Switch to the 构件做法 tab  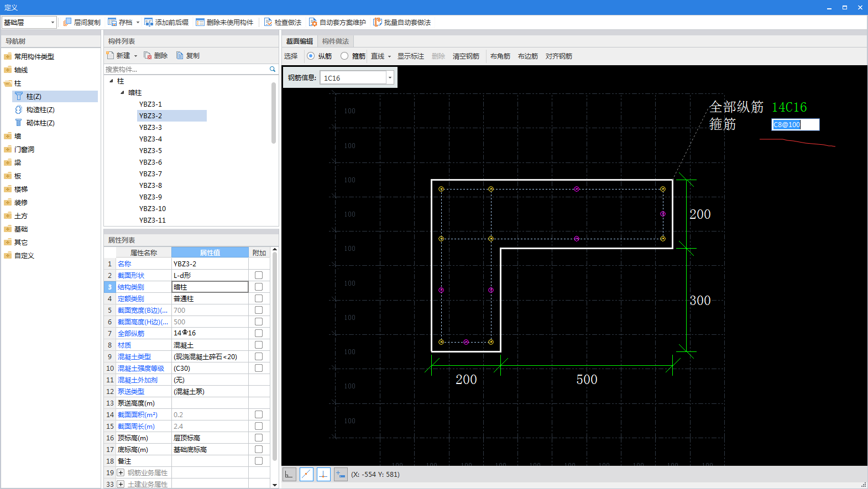tap(336, 41)
